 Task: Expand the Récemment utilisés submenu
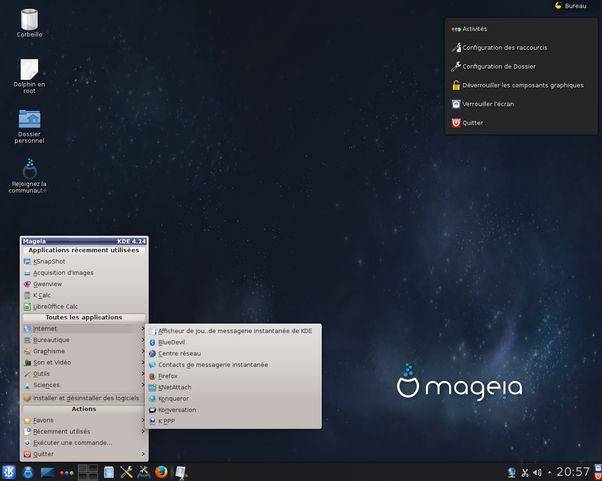coord(84,431)
